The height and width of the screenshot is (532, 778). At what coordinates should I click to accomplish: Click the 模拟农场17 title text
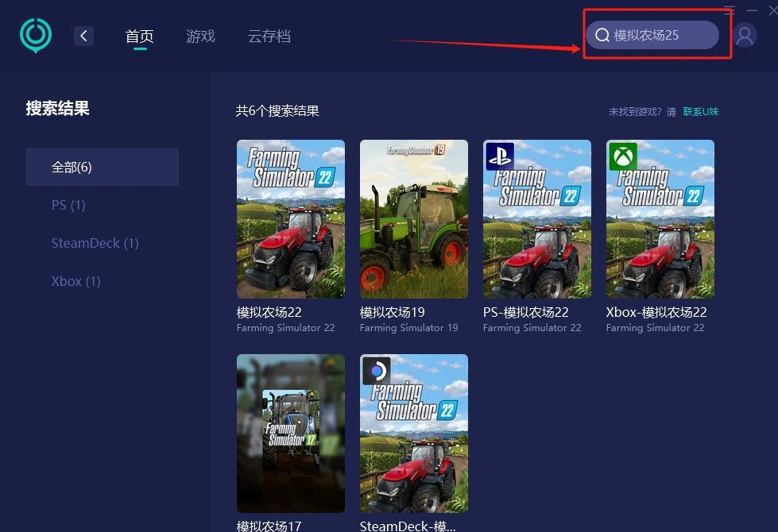pos(269,526)
